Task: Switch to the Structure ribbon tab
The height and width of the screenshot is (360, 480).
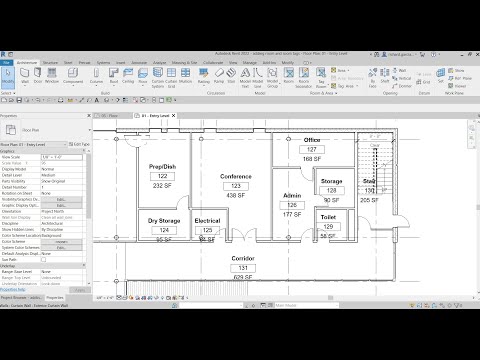Action: (50, 63)
